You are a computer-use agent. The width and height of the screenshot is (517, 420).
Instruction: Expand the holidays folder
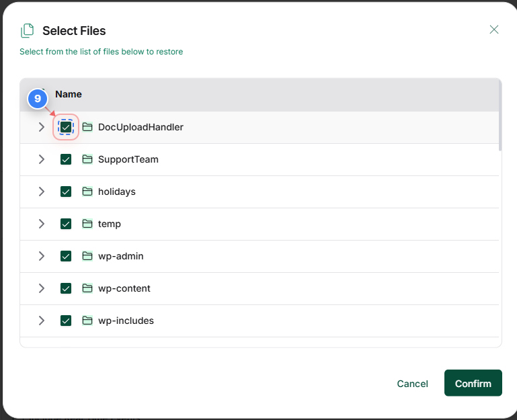pyautogui.click(x=41, y=192)
